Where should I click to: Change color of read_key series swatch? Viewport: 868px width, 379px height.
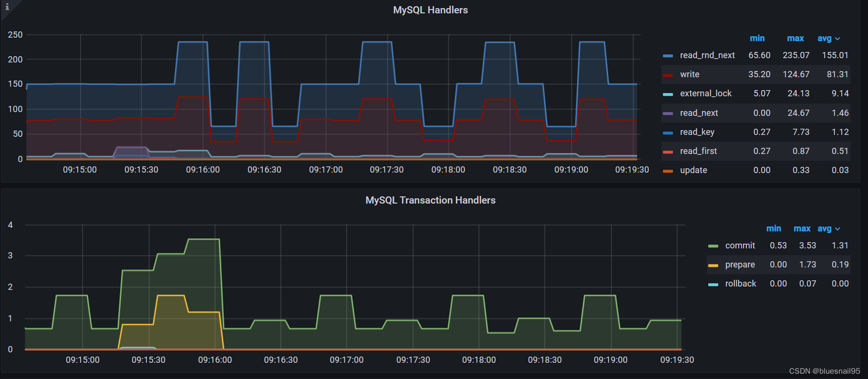click(x=668, y=133)
